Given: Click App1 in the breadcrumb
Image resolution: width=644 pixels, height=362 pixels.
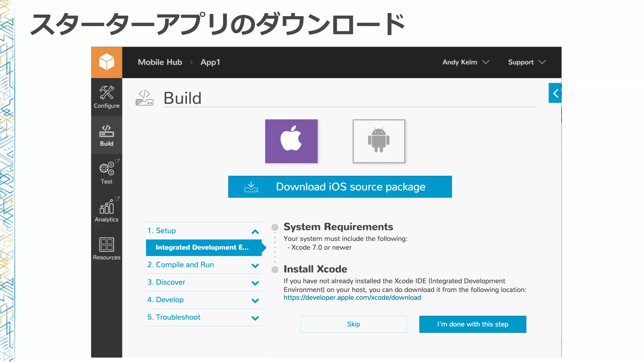Looking at the screenshot, I should (210, 62).
